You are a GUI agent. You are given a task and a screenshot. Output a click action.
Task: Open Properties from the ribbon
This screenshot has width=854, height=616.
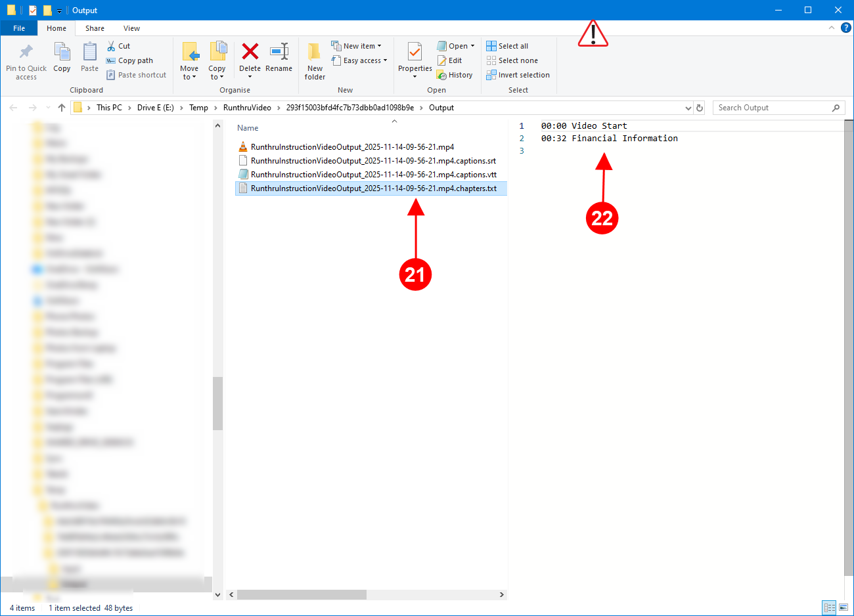click(x=415, y=53)
